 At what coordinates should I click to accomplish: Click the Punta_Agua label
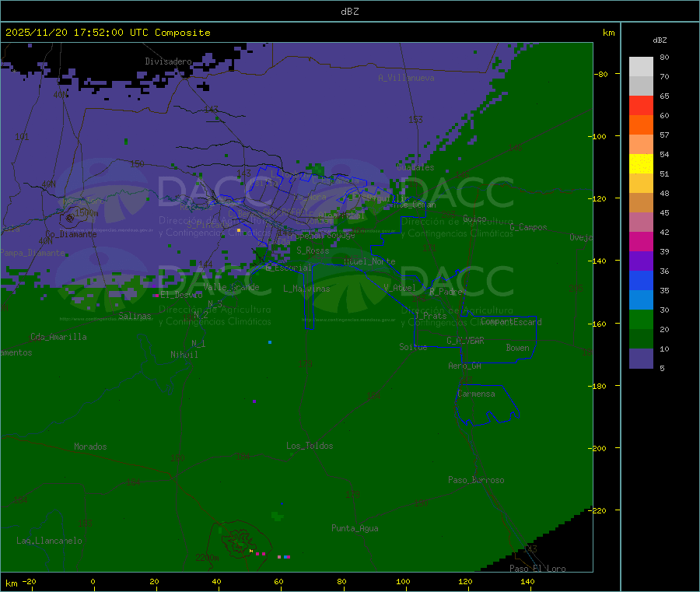click(x=355, y=528)
